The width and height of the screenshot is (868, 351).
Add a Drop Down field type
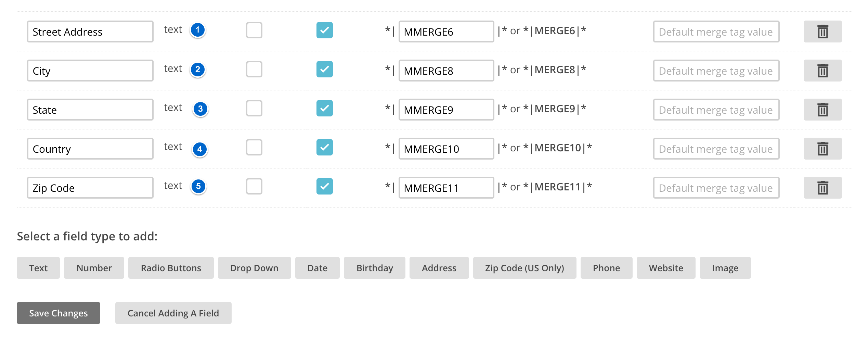click(254, 268)
